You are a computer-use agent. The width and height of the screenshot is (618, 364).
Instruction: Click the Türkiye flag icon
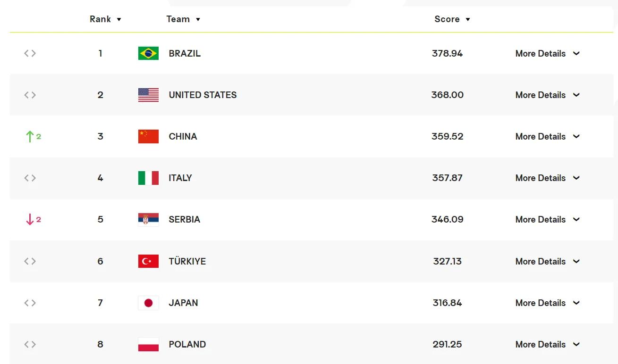[148, 261]
